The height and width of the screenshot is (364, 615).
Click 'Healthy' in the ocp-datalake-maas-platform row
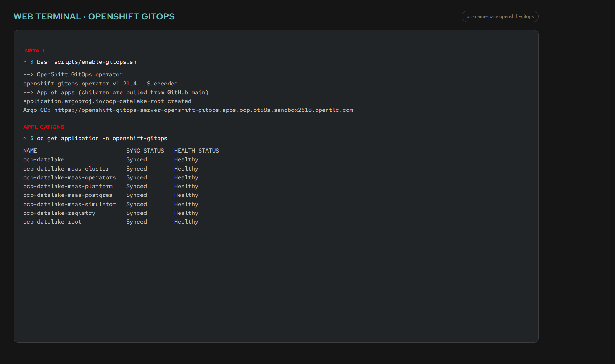186,186
